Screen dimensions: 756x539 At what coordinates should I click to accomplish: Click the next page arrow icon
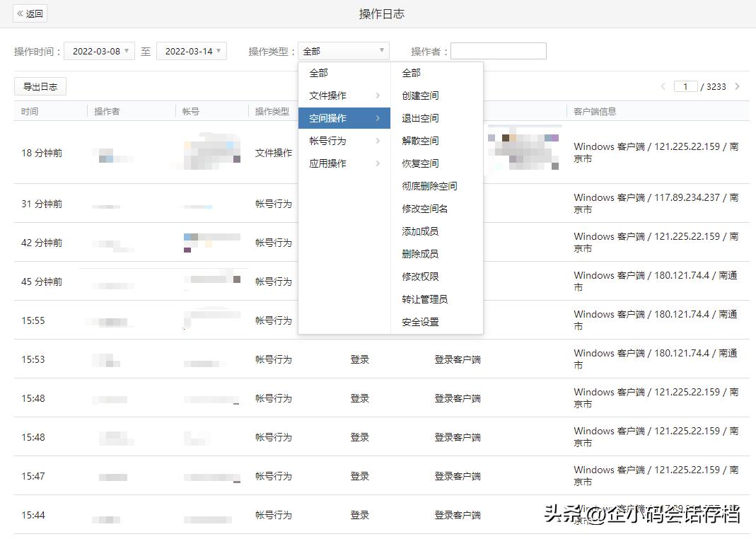pyautogui.click(x=738, y=86)
